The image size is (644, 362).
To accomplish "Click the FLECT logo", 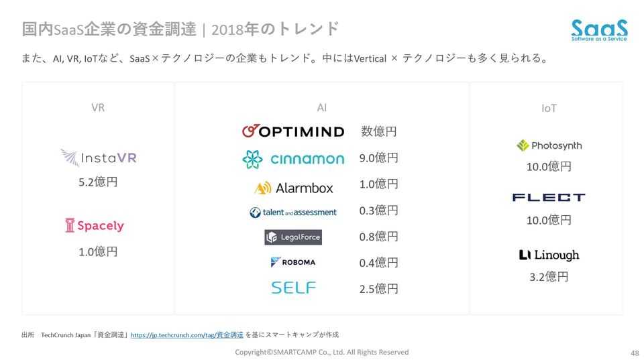I will 549,197.
